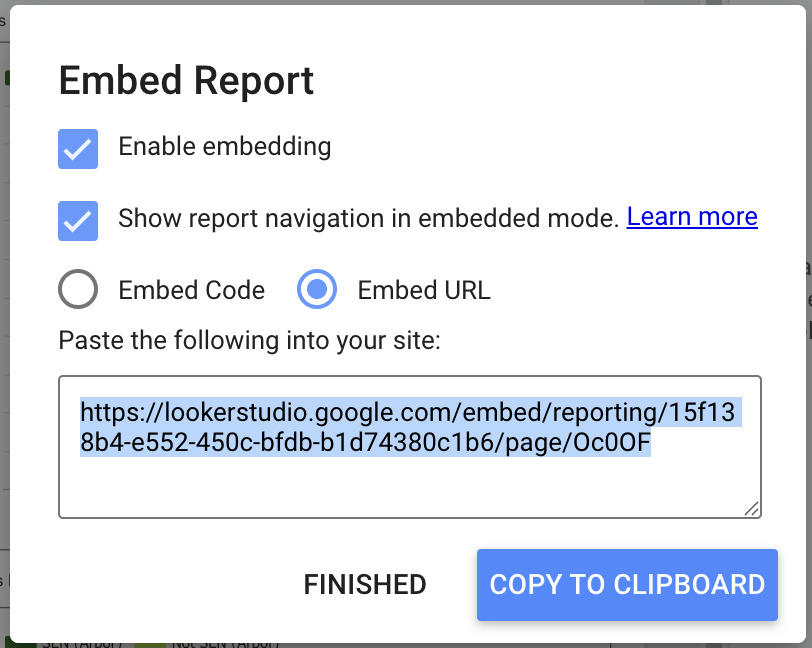This screenshot has height=648, width=812.
Task: Click the "Paste the following into your site" text
Action: pyautogui.click(x=249, y=340)
